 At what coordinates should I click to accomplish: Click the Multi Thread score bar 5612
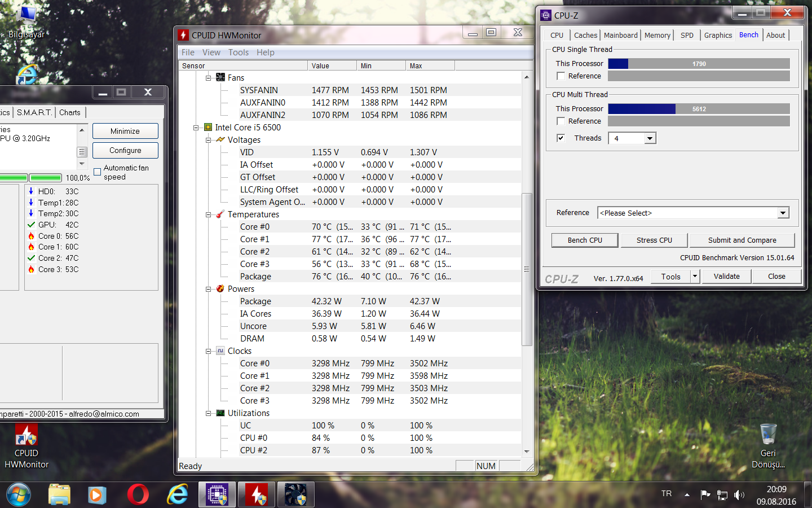(699, 109)
